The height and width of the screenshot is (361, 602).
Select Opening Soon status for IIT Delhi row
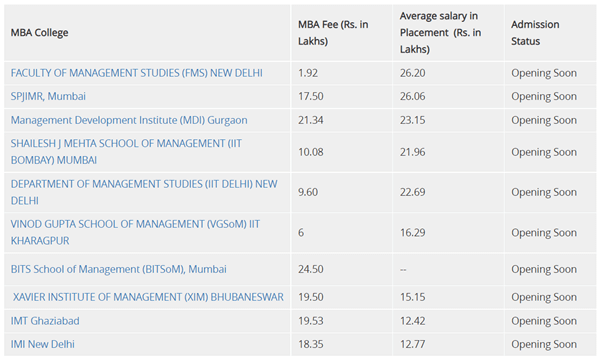(x=544, y=192)
